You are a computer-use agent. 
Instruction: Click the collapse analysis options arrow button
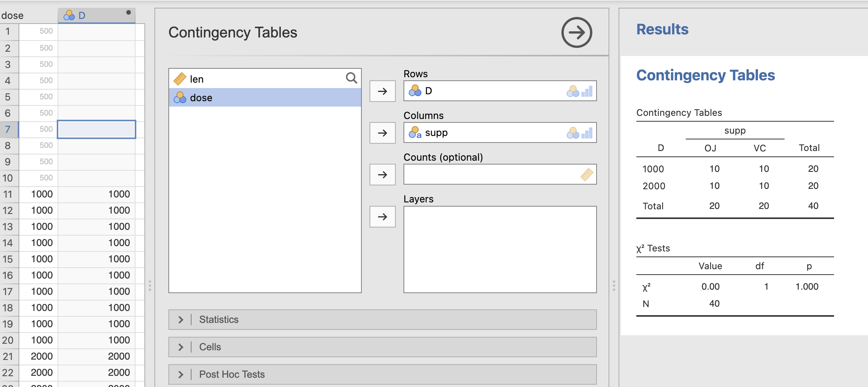pyautogui.click(x=576, y=32)
